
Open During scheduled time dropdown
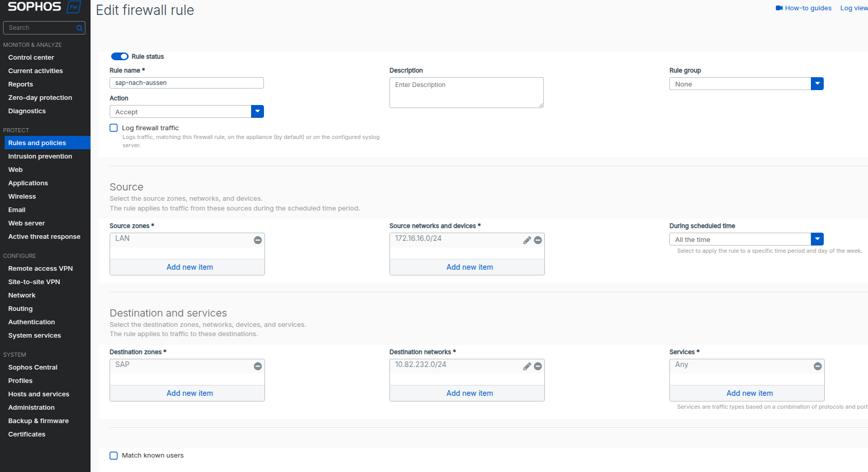coord(817,239)
